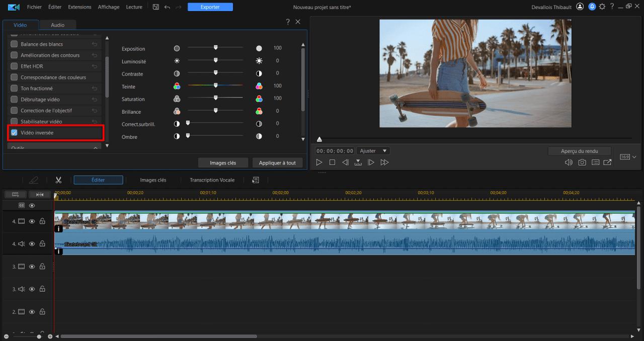The image size is (644, 341).
Task: Open the 16:9 aspect ratio dropdown
Action: [627, 156]
